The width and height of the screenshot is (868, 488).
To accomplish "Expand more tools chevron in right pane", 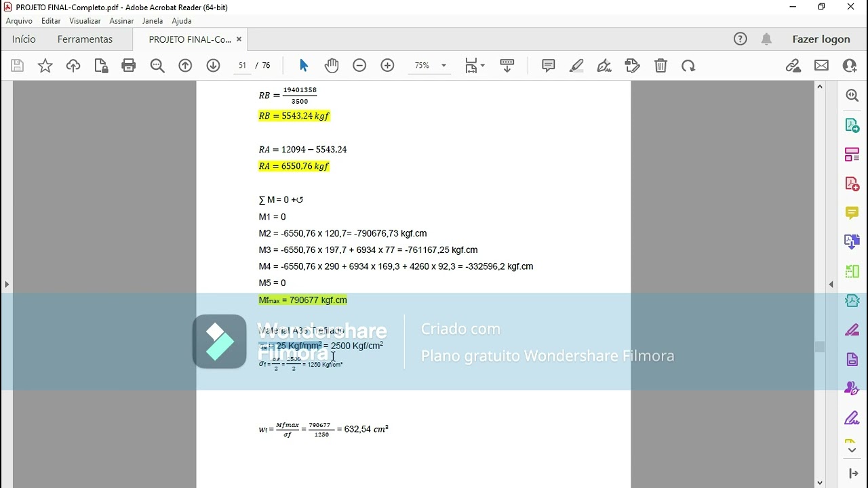I will point(852,449).
